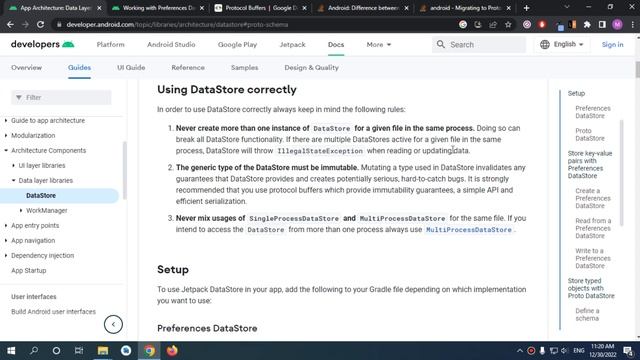Expand the WorkManager item
This screenshot has width=640, height=360.
click(x=21, y=211)
